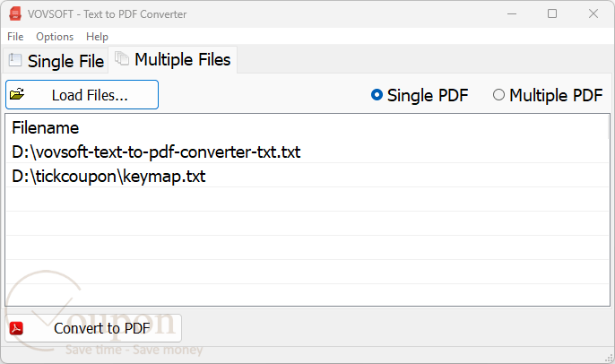
Task: Maximize the Text to PDF Converter window
Action: click(552, 13)
